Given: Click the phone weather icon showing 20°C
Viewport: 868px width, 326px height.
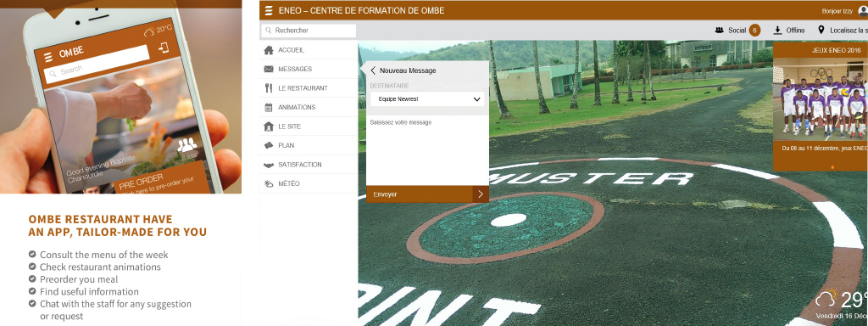Looking at the screenshot, I should click(x=149, y=32).
